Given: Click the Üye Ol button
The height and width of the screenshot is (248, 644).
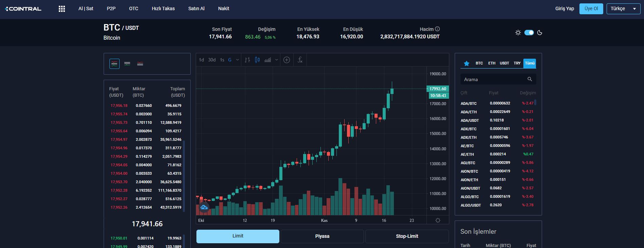Looking at the screenshot, I should click(591, 8).
